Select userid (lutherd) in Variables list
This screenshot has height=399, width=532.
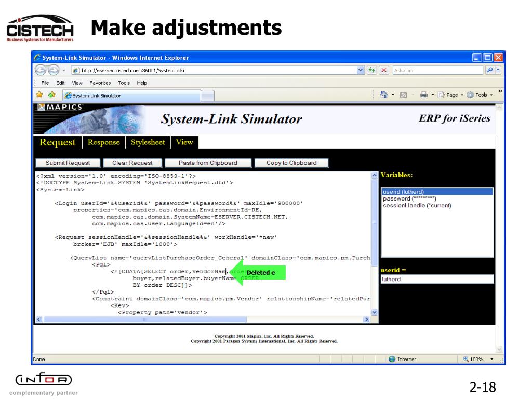click(437, 192)
